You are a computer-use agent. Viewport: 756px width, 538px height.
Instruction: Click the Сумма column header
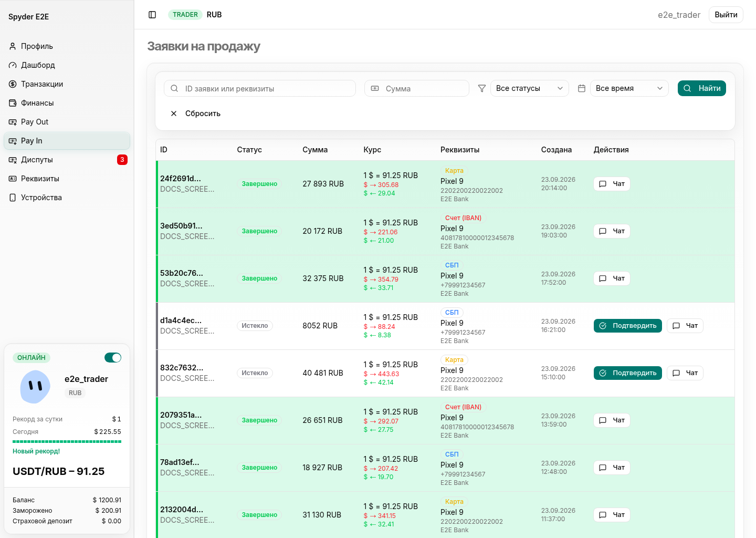click(x=315, y=150)
